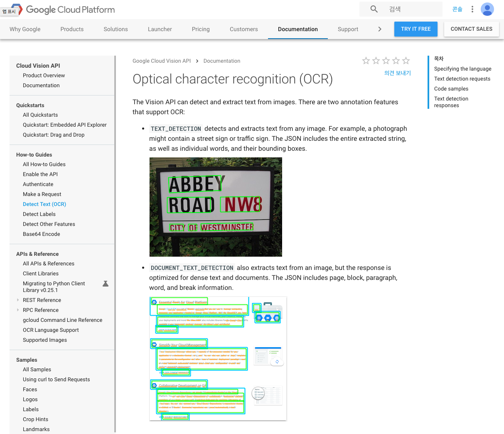Jump to Text detection requests section

click(462, 79)
